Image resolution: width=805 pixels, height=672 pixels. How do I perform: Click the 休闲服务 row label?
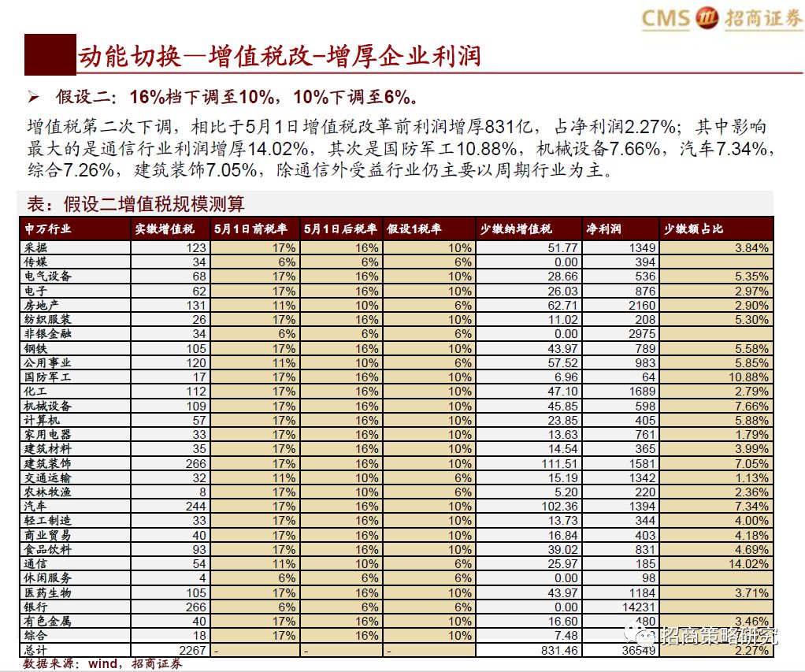[x=47, y=578]
